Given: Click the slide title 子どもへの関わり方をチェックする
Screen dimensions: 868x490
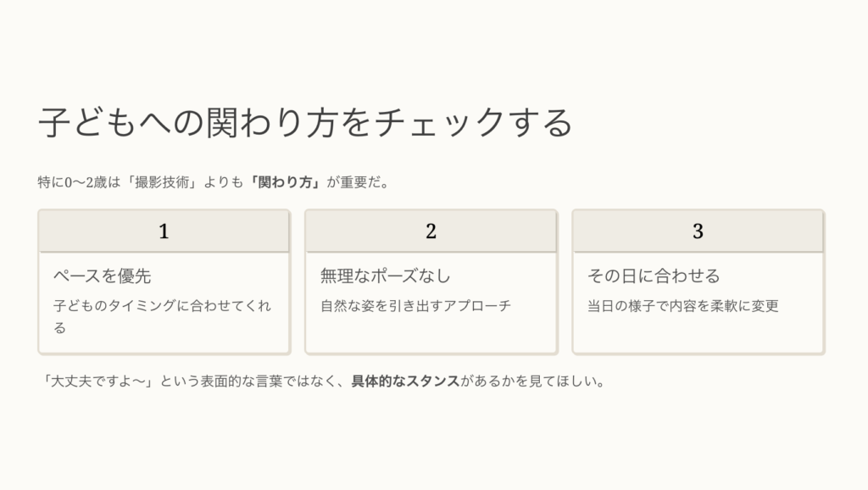Looking at the screenshot, I should (x=305, y=123).
